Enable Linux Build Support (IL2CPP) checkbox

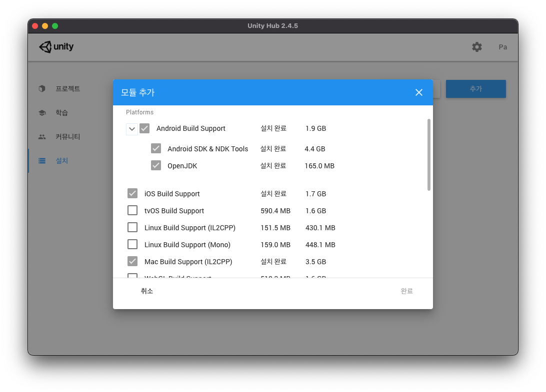[x=132, y=227]
